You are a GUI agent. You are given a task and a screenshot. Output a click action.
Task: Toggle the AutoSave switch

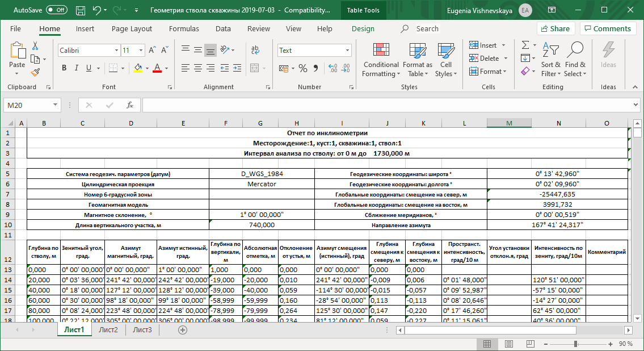tap(57, 10)
